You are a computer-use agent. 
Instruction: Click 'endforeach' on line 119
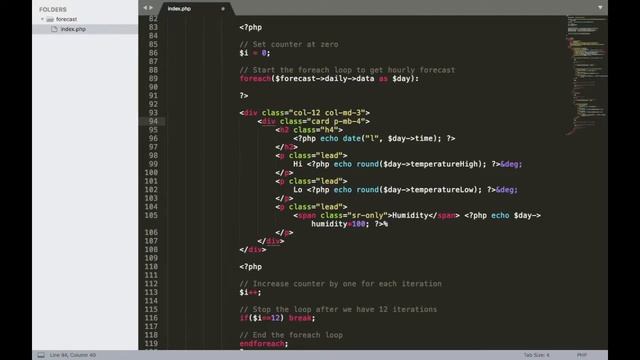click(x=262, y=344)
